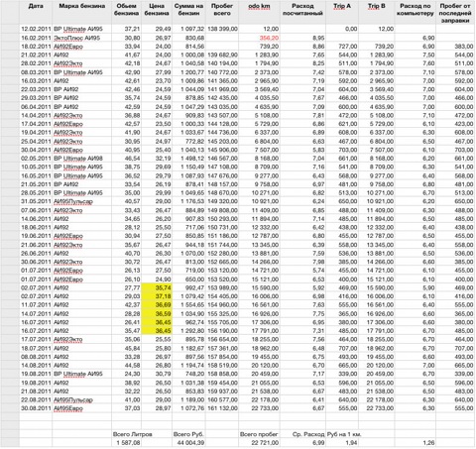Select the cost per km value "1,94"
Viewport: 476px width, 449px height.
(x=342, y=443)
